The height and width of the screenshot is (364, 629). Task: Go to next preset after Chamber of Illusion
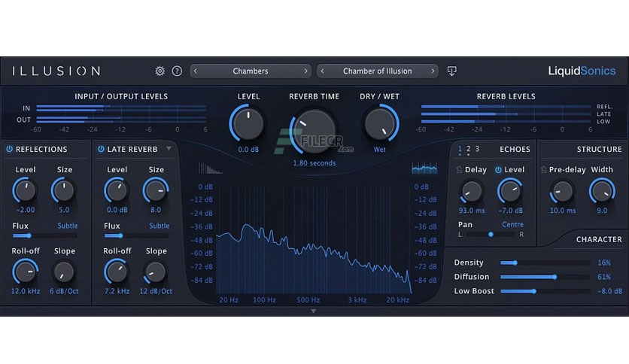pos(433,71)
